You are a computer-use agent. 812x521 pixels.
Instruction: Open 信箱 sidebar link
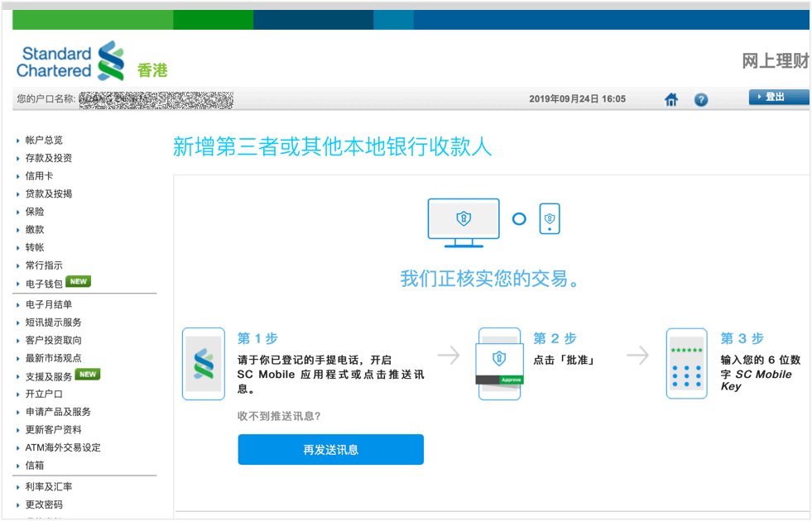pos(35,465)
